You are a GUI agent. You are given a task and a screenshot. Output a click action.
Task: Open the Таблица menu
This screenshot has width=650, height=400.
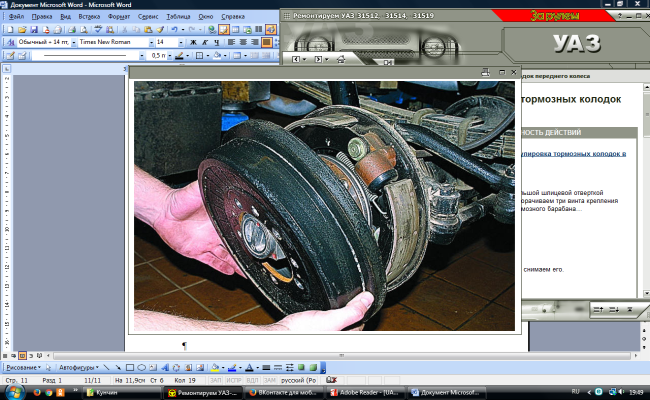(x=178, y=17)
